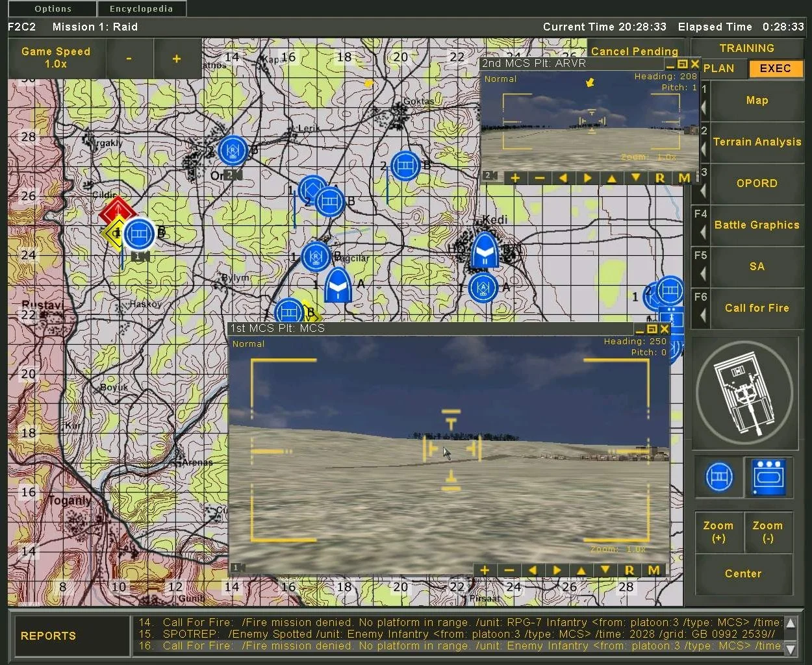
Task: Click the vehicle orientation dial icon
Action: click(744, 393)
